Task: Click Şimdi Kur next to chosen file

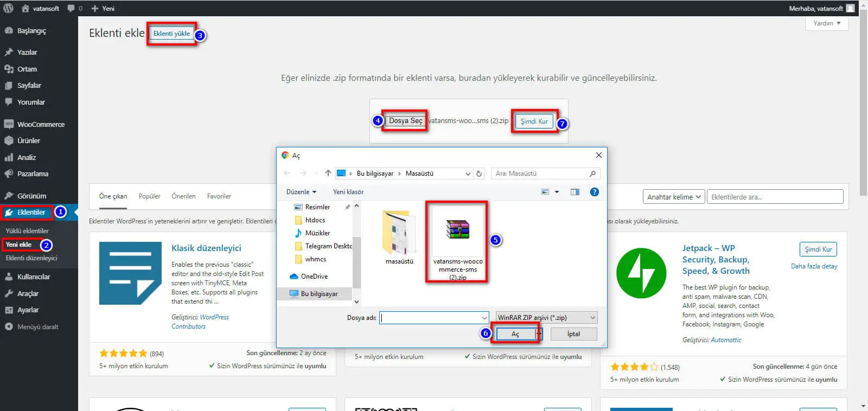Action: (x=534, y=121)
